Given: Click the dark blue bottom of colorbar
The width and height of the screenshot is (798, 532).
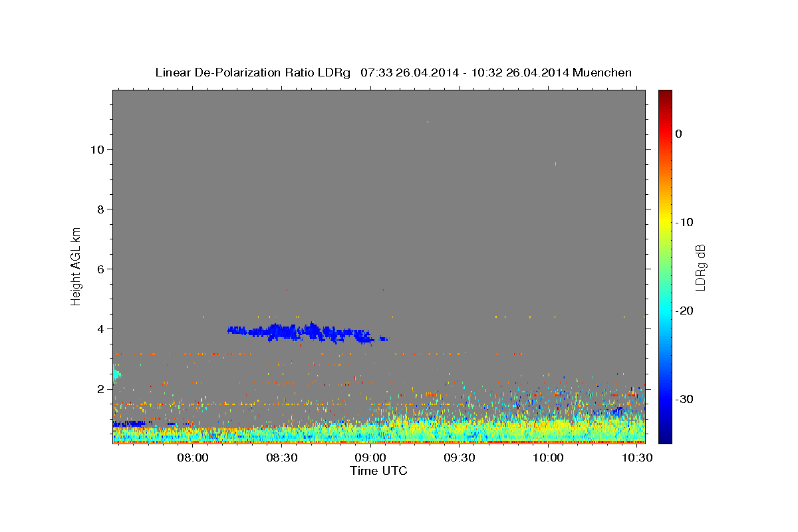Looking at the screenshot, I should pos(665,438).
